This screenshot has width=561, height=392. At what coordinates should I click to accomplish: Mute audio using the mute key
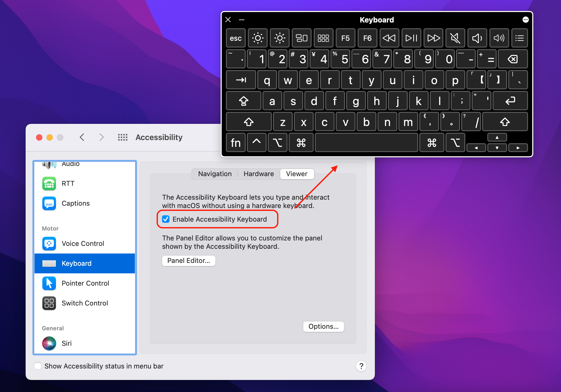click(x=455, y=38)
